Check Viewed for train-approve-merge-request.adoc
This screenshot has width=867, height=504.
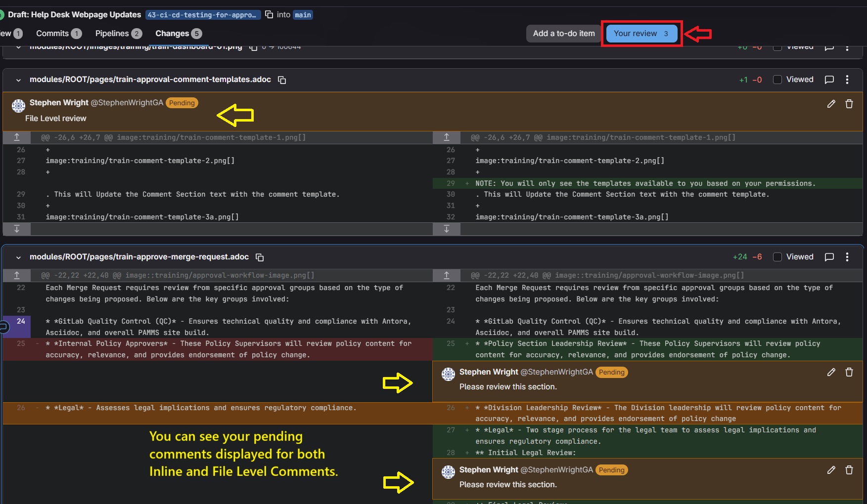777,257
